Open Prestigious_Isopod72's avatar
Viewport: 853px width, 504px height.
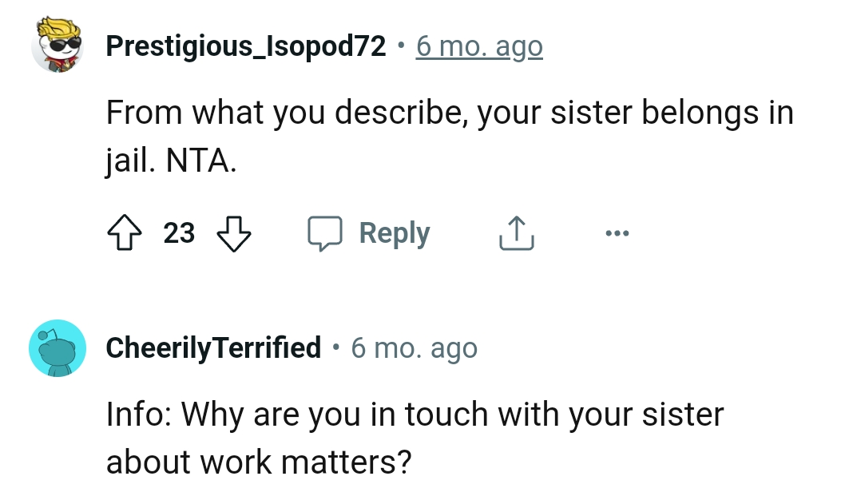pyautogui.click(x=57, y=46)
